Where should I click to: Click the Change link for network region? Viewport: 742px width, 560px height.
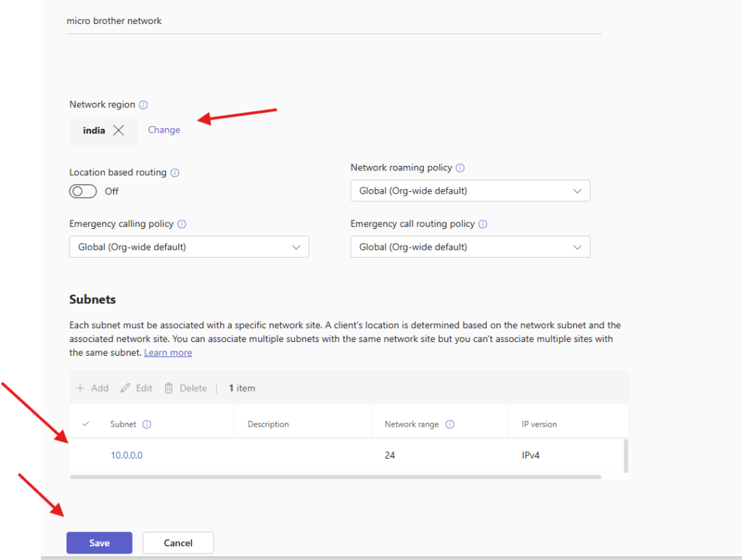(x=164, y=130)
